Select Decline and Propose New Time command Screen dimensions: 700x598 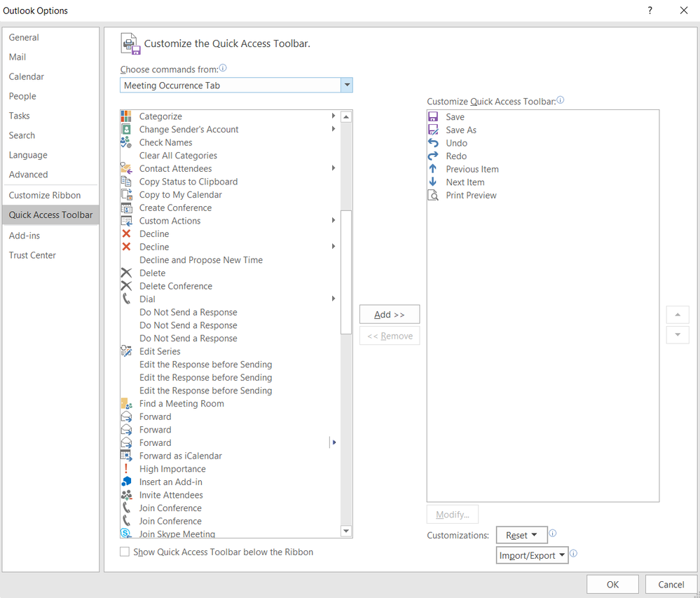click(x=201, y=260)
